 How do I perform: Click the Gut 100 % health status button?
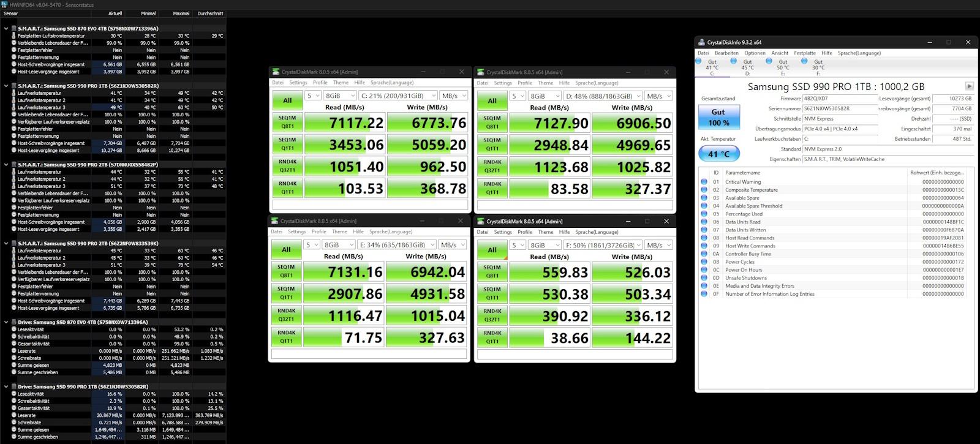pos(719,117)
